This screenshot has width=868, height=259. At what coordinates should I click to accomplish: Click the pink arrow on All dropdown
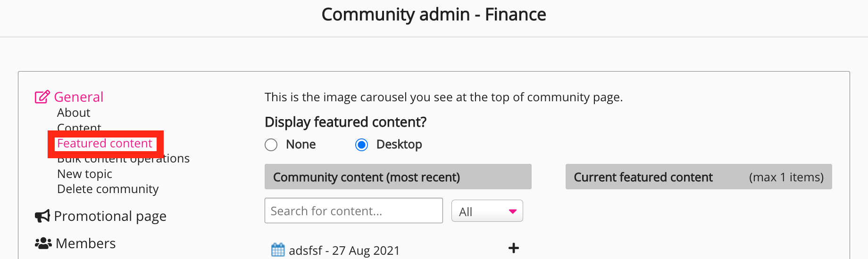click(x=513, y=211)
